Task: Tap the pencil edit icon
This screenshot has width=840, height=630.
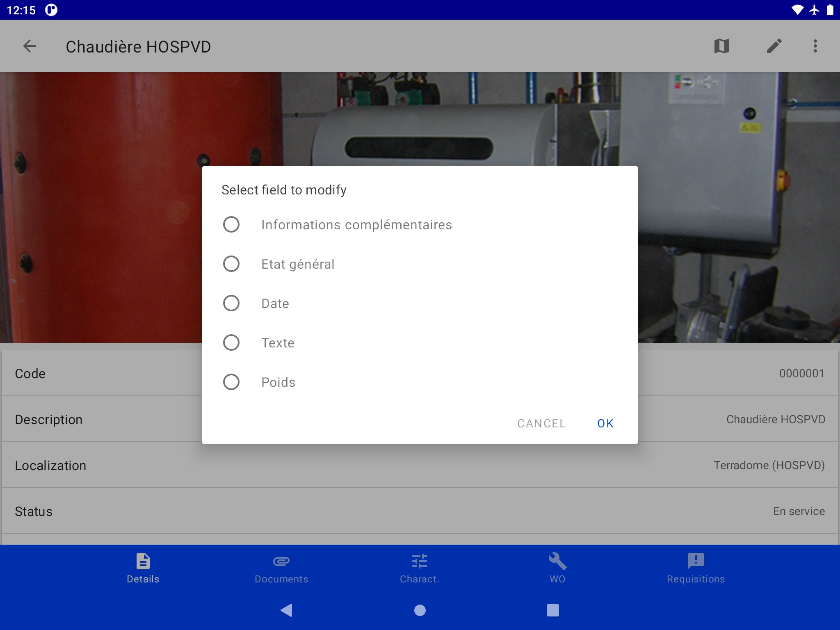Action: point(774,46)
